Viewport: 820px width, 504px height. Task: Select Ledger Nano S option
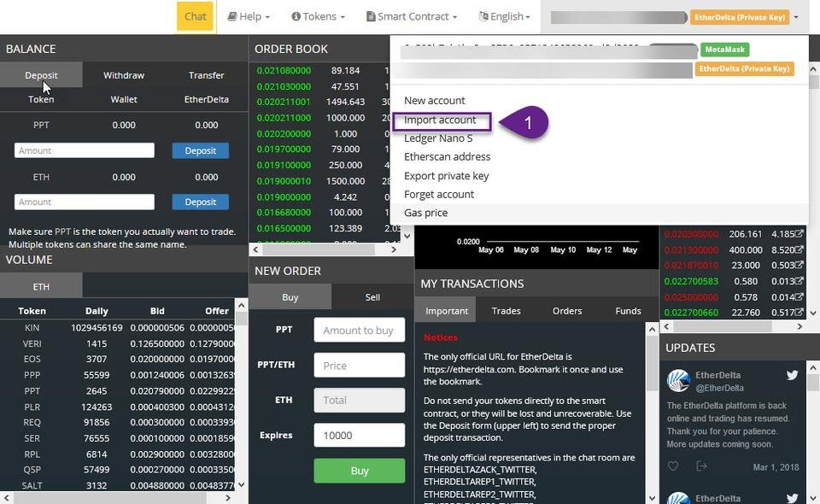click(438, 138)
